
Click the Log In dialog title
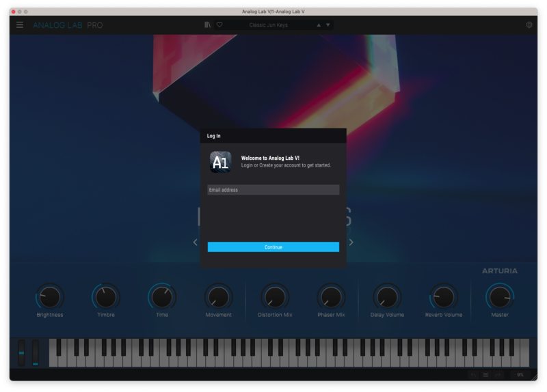(x=213, y=136)
